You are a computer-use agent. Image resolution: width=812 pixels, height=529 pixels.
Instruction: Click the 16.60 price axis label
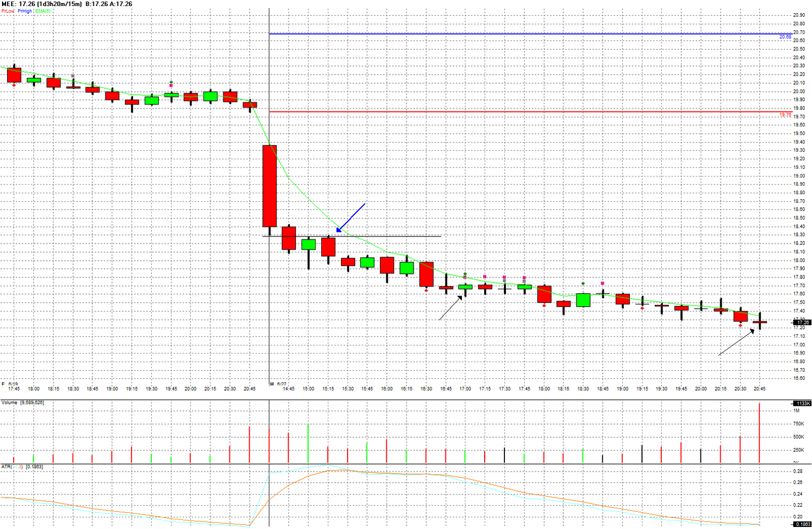799,378
